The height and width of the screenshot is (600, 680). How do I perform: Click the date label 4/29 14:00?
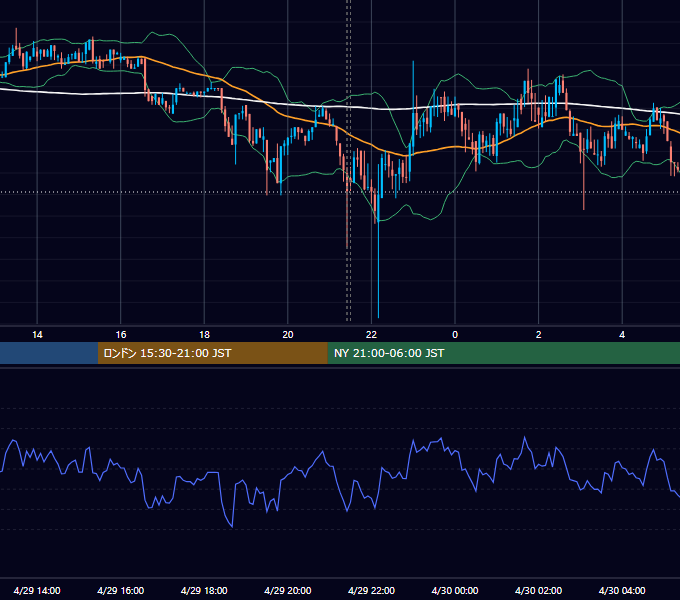37,590
